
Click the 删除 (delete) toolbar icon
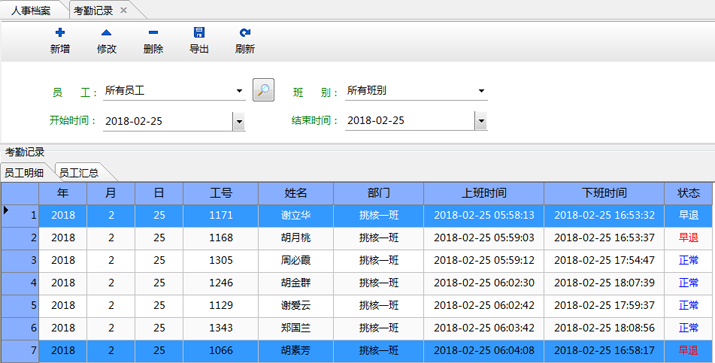click(x=153, y=32)
